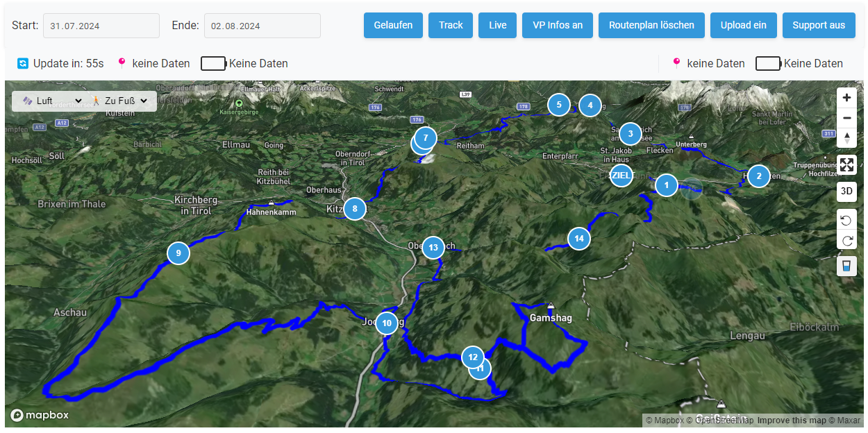Click the Gelaufen button

393,25
